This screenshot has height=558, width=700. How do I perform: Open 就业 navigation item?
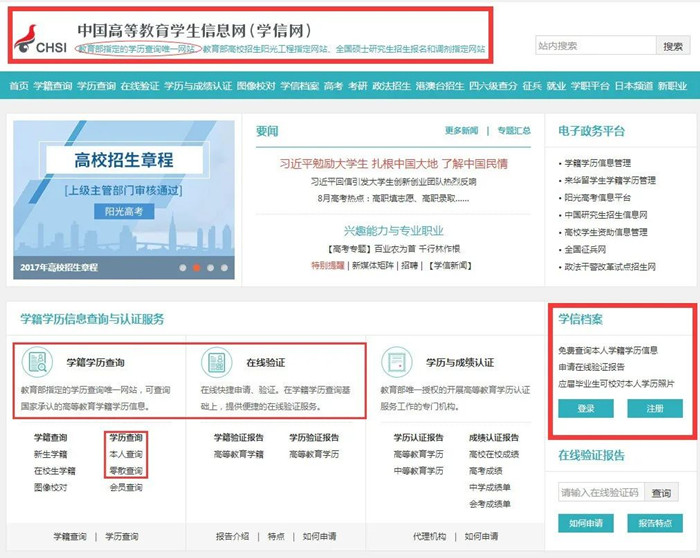click(556, 86)
